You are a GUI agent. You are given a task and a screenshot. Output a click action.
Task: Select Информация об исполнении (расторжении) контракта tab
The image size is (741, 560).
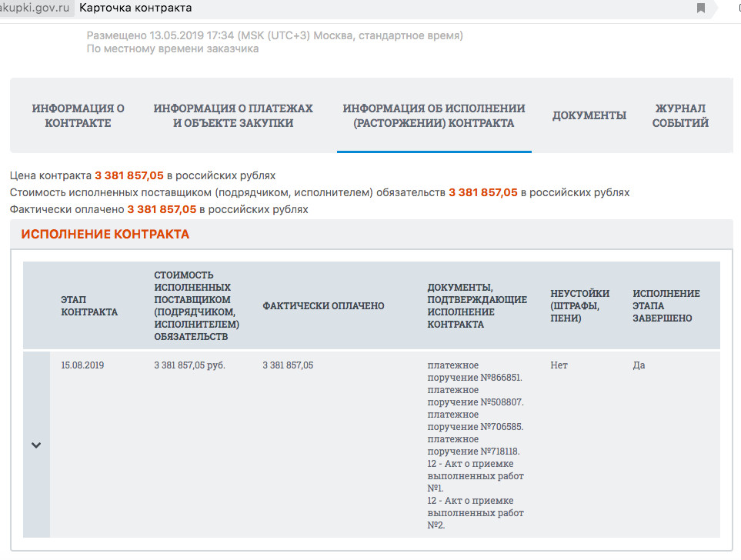(x=434, y=115)
